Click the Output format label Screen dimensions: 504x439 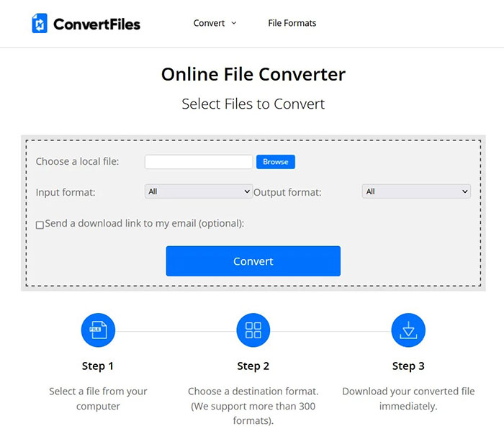pos(287,192)
